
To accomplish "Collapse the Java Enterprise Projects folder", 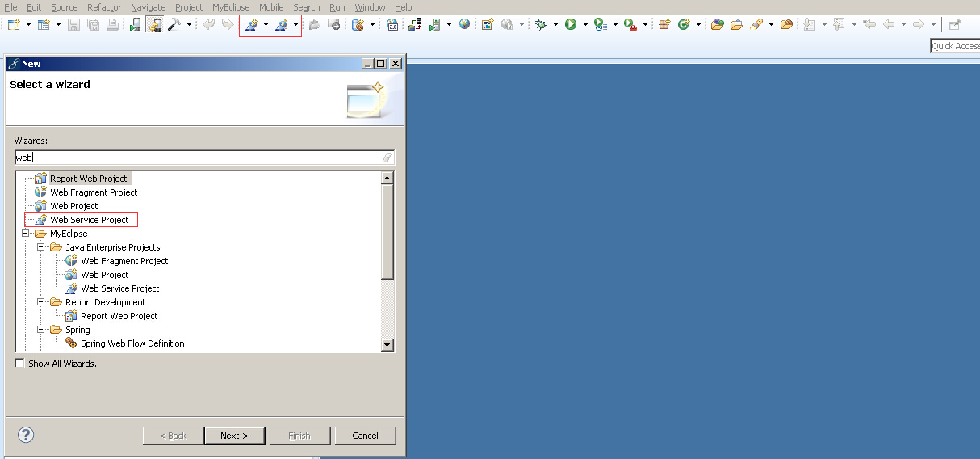I will [x=40, y=247].
